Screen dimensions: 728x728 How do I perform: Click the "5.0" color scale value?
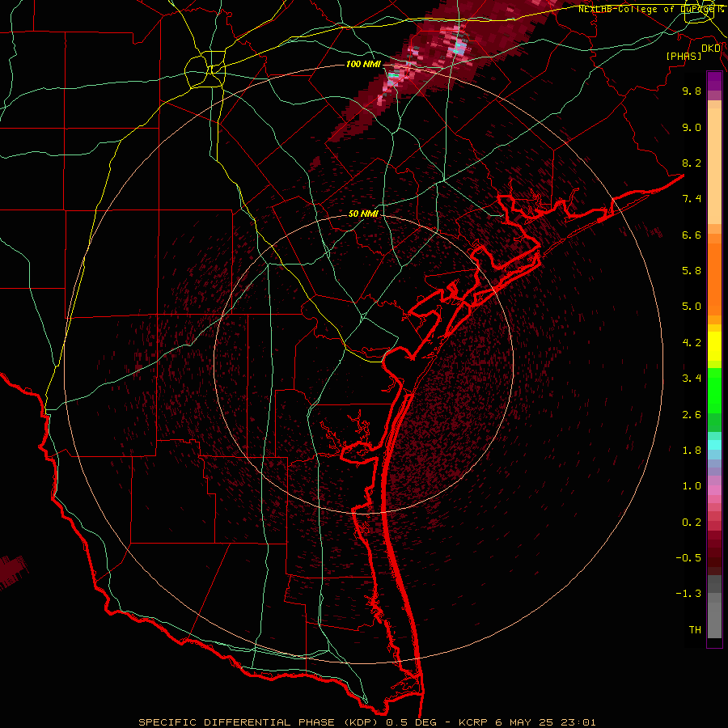pos(692,307)
